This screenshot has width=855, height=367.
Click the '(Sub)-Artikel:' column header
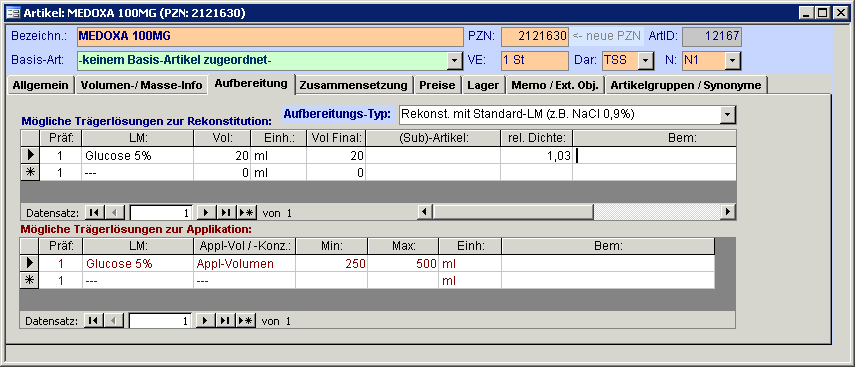click(x=433, y=139)
